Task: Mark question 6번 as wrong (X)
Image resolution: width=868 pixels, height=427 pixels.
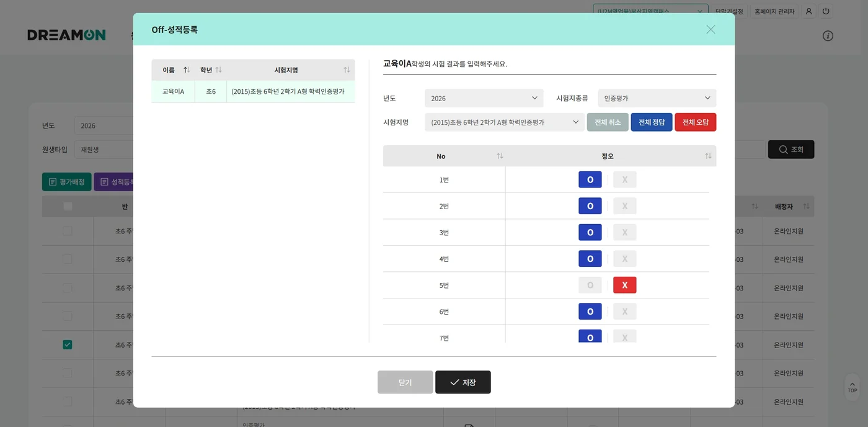Action: click(625, 312)
